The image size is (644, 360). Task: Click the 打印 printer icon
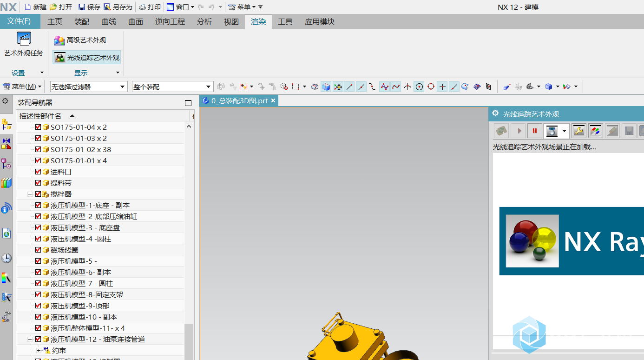142,7
